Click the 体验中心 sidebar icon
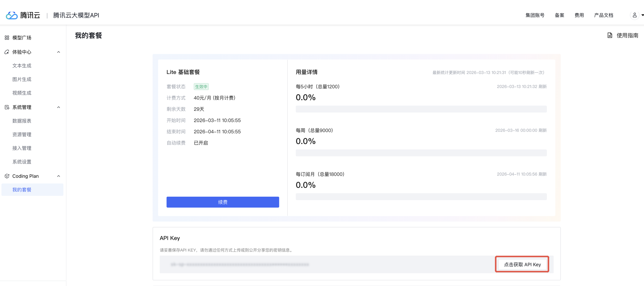This screenshot has width=644, height=286. pyautogui.click(x=7, y=52)
